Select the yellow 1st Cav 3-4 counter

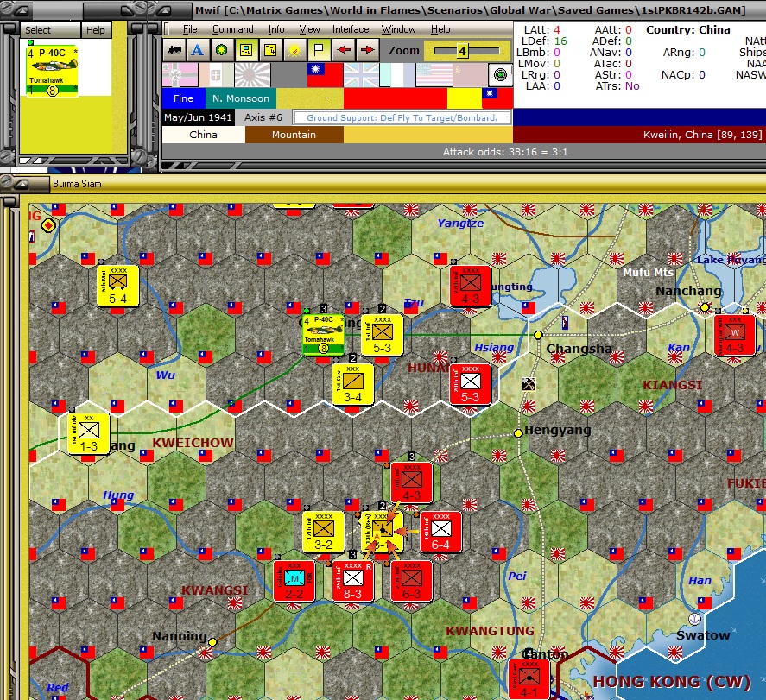(352, 384)
